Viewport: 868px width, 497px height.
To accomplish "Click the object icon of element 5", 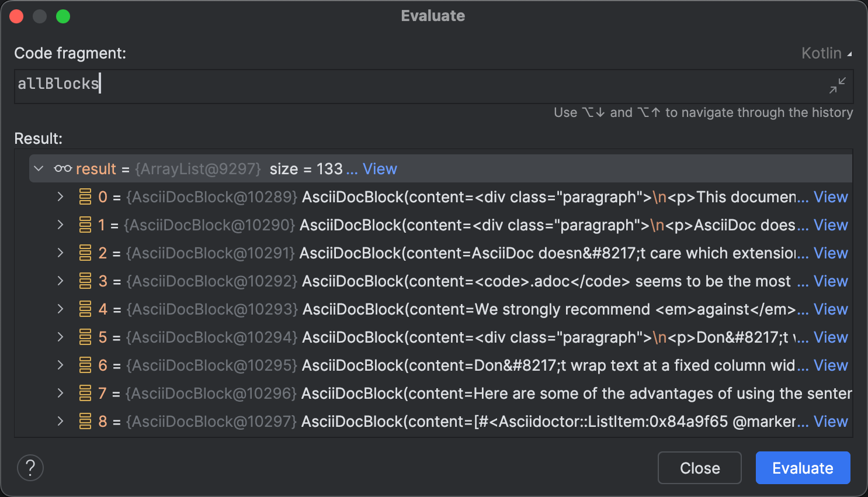I will pos(85,337).
